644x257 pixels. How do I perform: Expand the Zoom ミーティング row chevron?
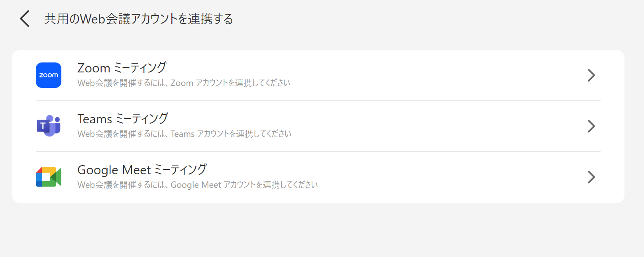pyautogui.click(x=591, y=75)
